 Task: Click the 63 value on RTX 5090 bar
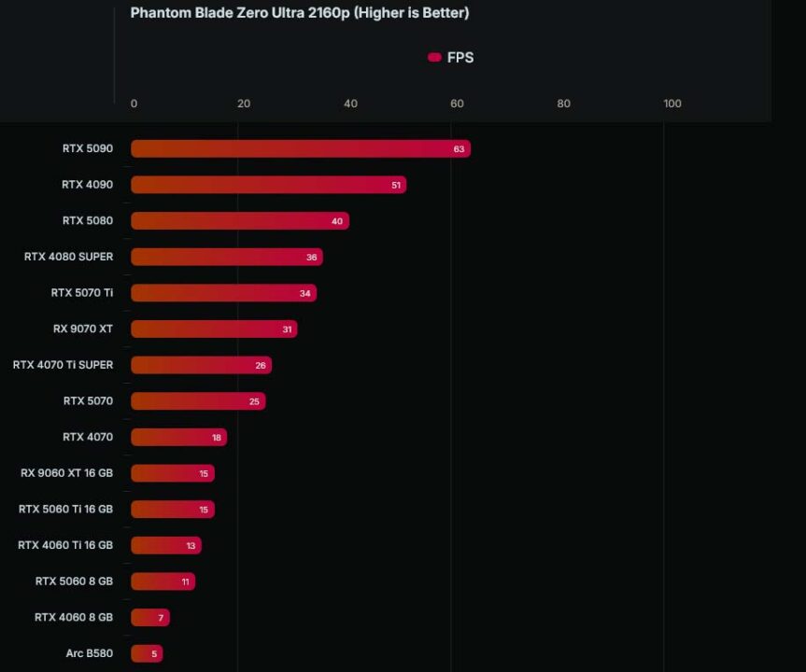point(459,149)
